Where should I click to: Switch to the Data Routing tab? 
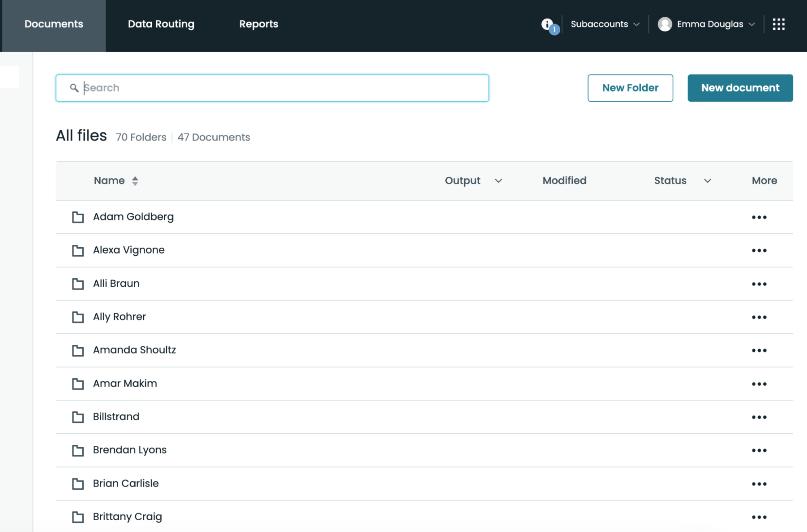(x=161, y=24)
